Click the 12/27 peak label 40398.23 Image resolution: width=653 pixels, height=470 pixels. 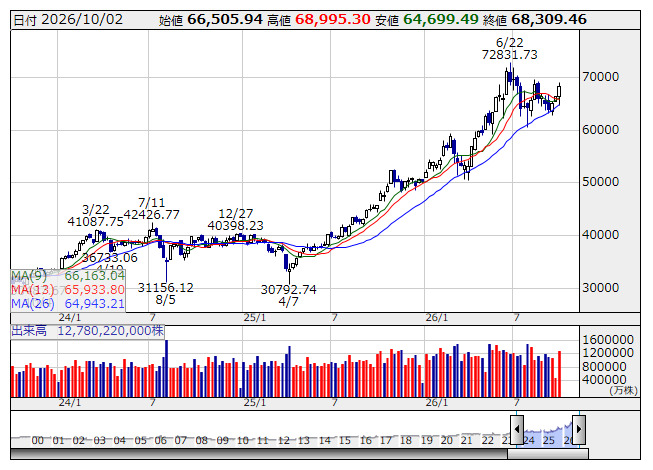click(x=235, y=226)
